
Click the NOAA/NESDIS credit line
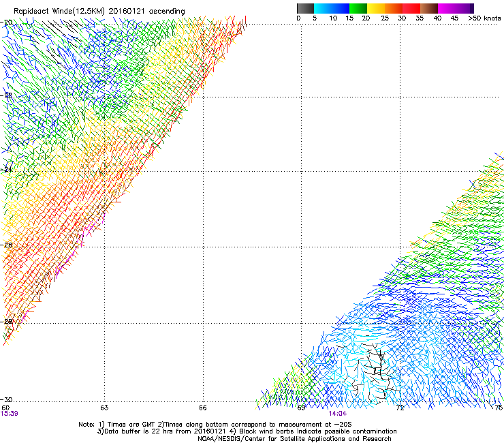294,439
